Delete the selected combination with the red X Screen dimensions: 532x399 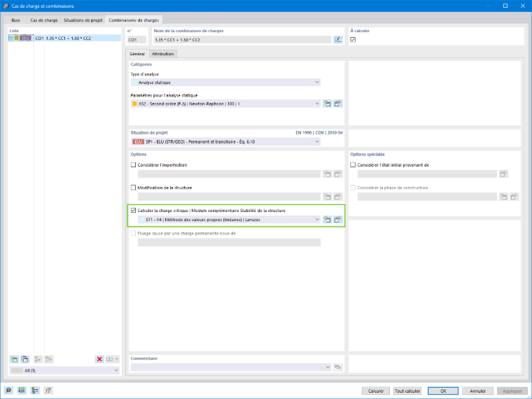[99, 359]
